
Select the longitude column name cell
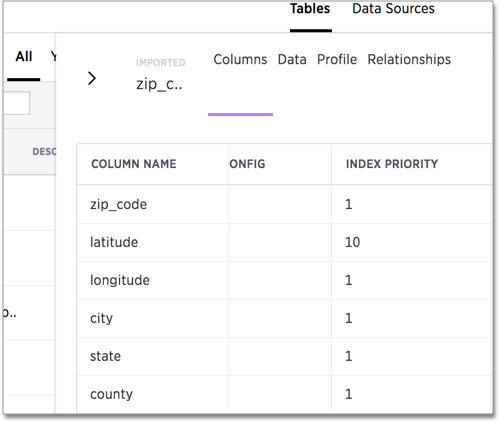[152, 280]
